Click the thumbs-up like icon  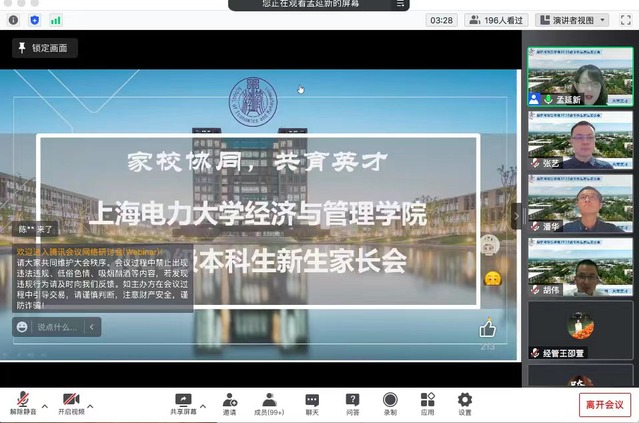click(x=488, y=328)
